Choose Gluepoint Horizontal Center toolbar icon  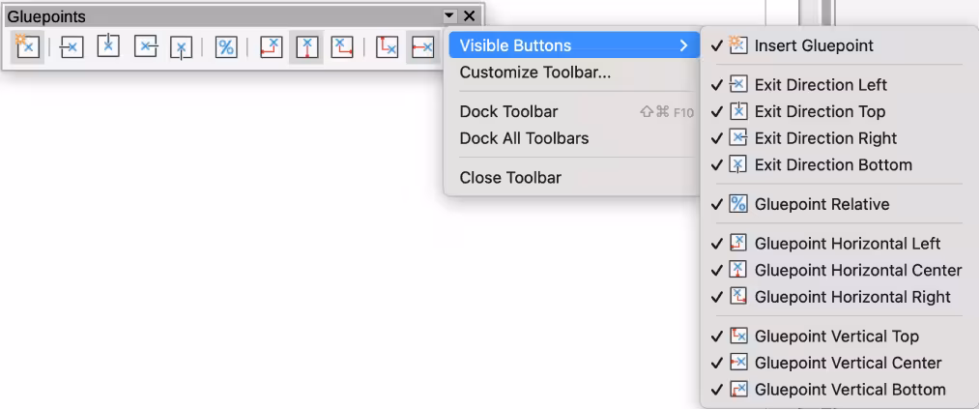(x=306, y=46)
